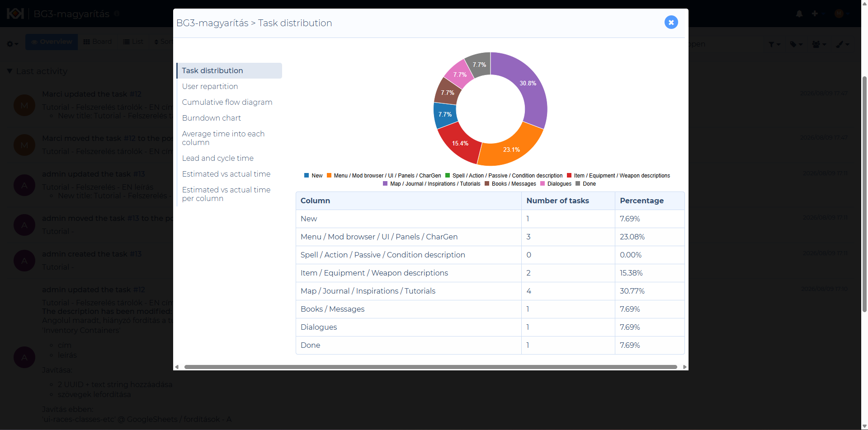
Task: Collapse the Last activity section
Action: (9, 71)
